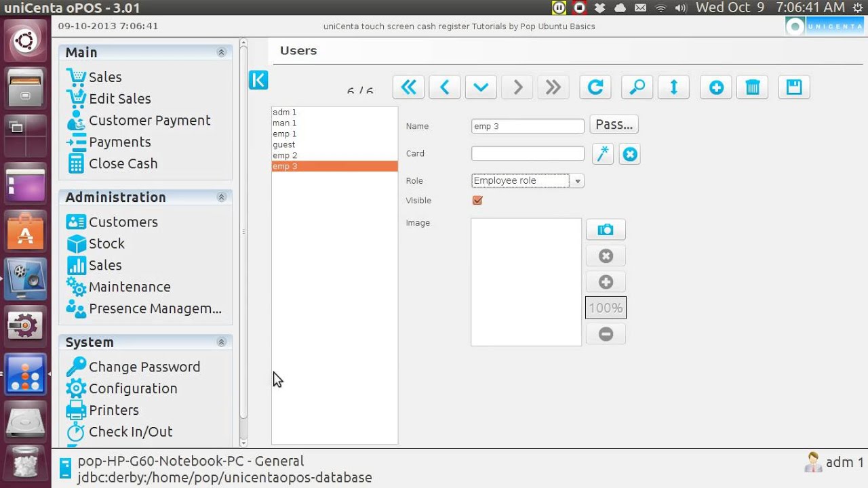Open Customer Payment
Viewport: 868px width, 488px height.
point(138,121)
